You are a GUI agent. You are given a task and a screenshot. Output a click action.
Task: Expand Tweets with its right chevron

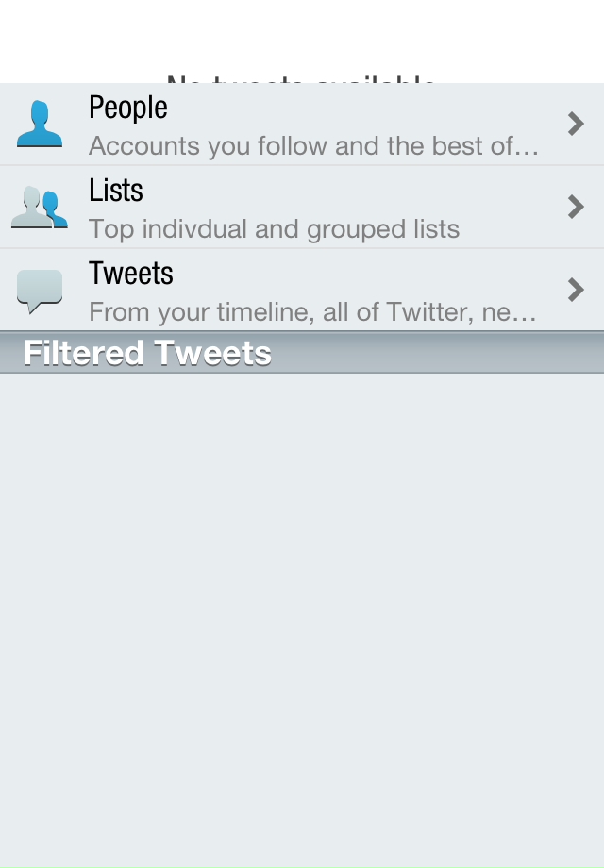tap(576, 290)
